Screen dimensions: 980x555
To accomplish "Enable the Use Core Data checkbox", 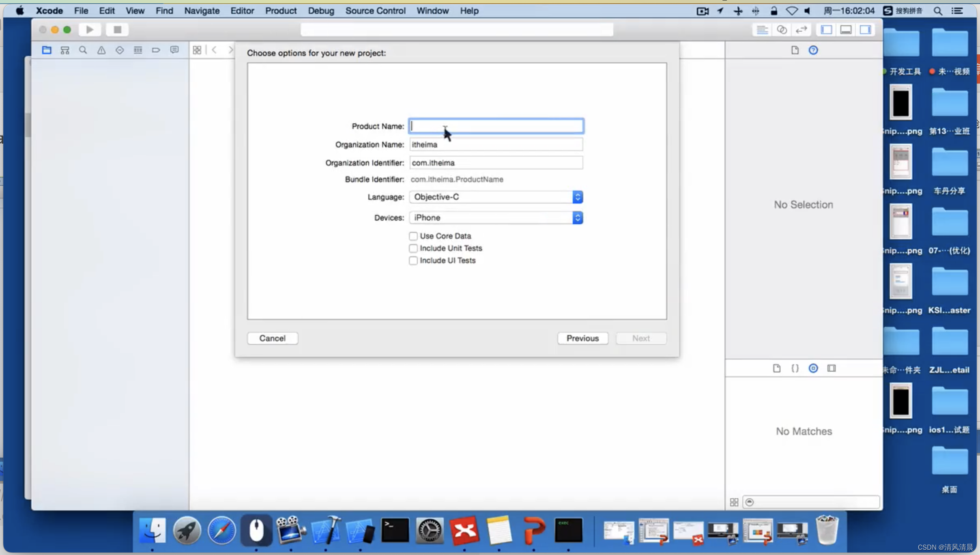I will (413, 236).
